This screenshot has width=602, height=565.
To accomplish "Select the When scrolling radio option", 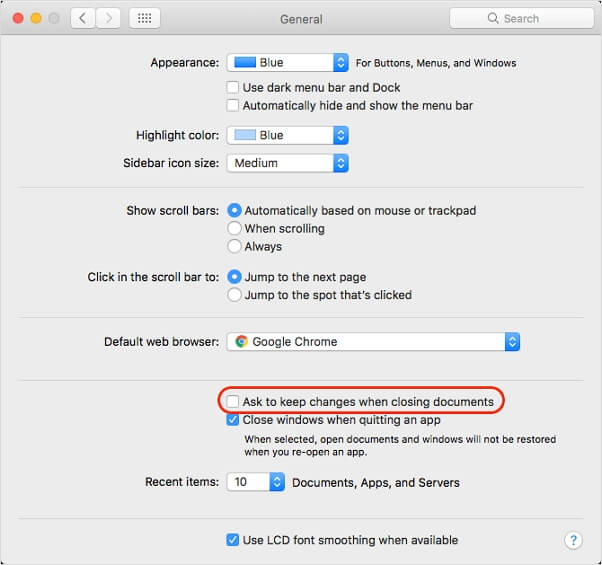I will [235, 229].
